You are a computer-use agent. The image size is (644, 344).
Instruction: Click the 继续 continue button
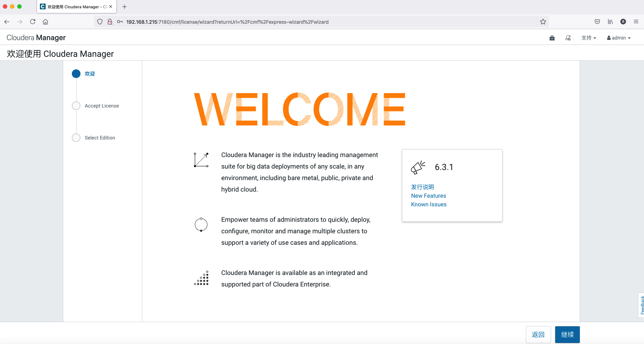click(567, 334)
